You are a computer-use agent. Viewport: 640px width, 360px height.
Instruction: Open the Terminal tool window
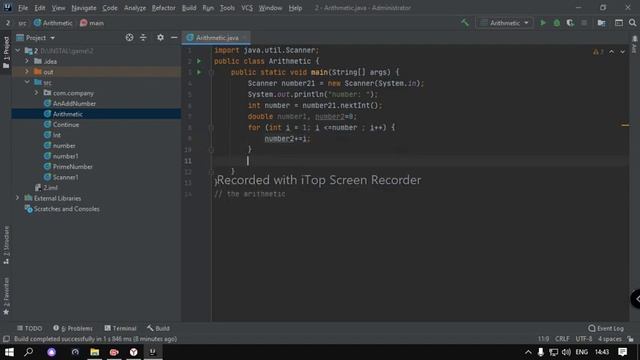click(x=120, y=328)
